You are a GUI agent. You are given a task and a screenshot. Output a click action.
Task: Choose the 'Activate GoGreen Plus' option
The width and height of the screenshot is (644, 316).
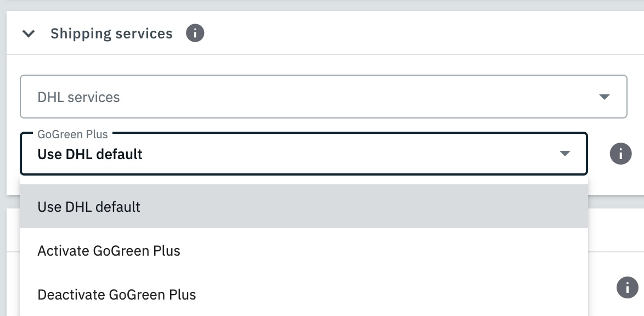coord(109,251)
